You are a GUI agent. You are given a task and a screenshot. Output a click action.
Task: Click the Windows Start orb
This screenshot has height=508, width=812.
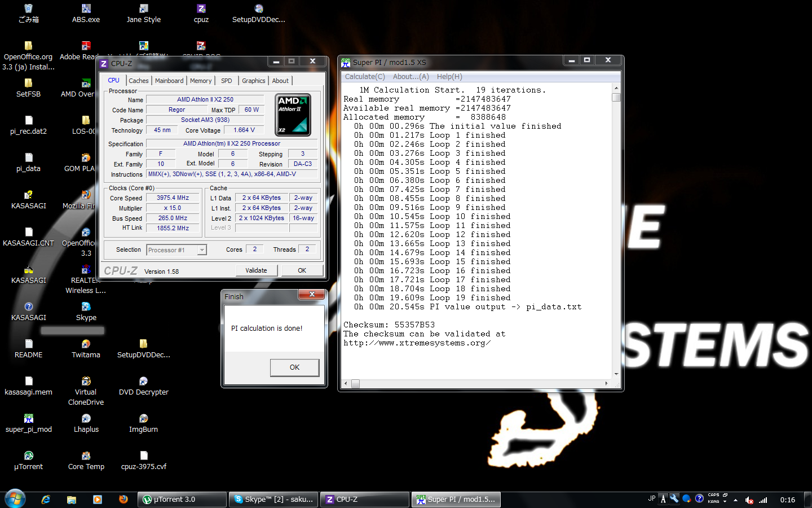pos(15,499)
